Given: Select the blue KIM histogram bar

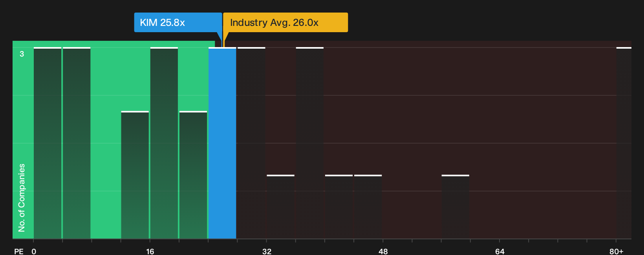Looking at the screenshot, I should pyautogui.click(x=222, y=143).
